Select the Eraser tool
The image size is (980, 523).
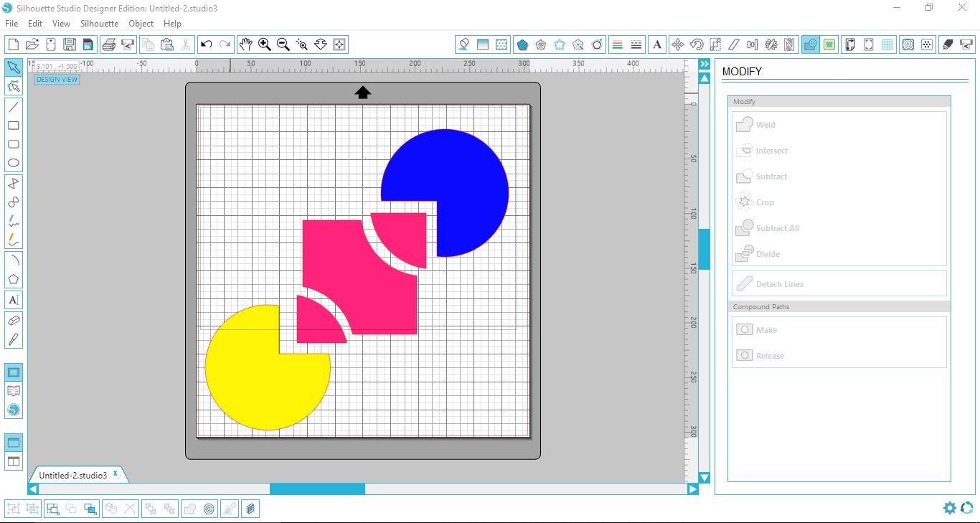coord(13,320)
